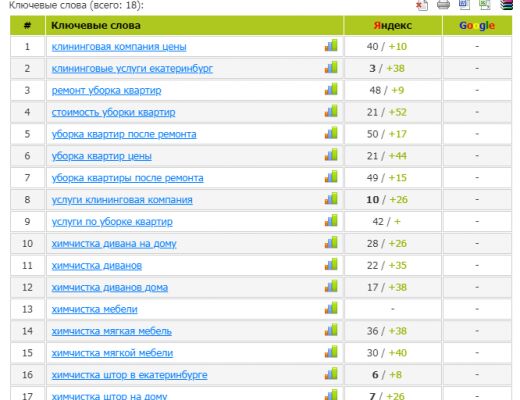Image resolution: width=520 pixels, height=400 pixels.
Task: Open chart icon for химчистка диванов row 11
Action: pos(331,264)
